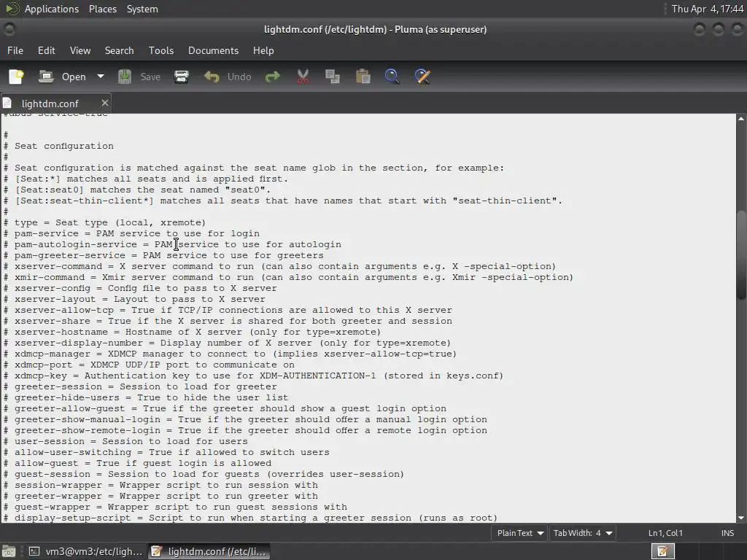Open the Documents menu
Screen dimensions: 747x560
(214, 50)
